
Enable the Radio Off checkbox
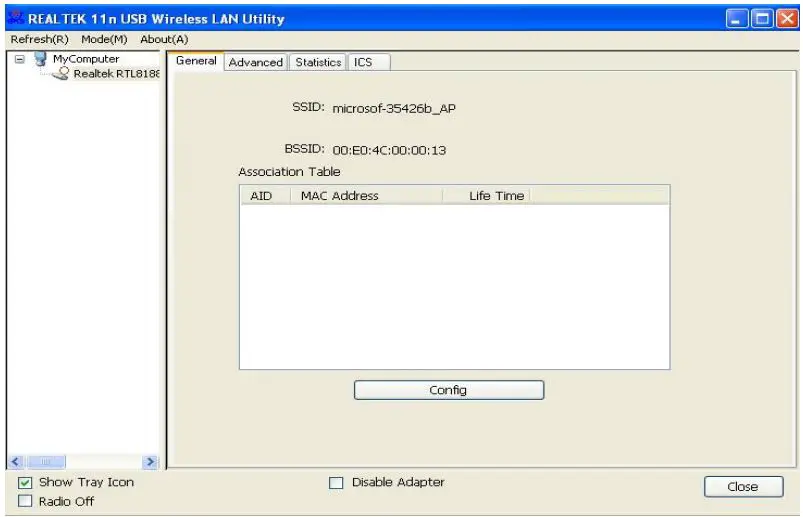[x=25, y=501]
